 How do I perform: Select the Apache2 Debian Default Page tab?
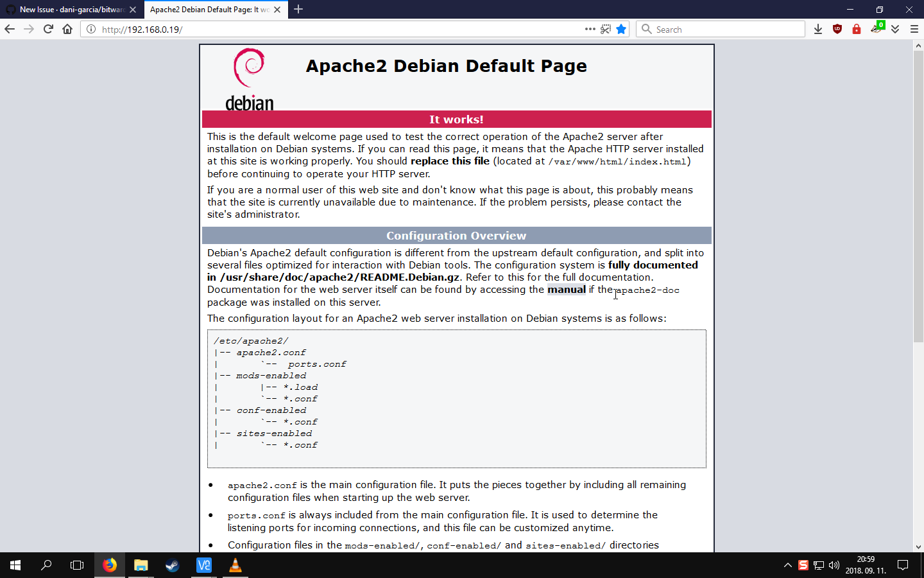(x=209, y=10)
